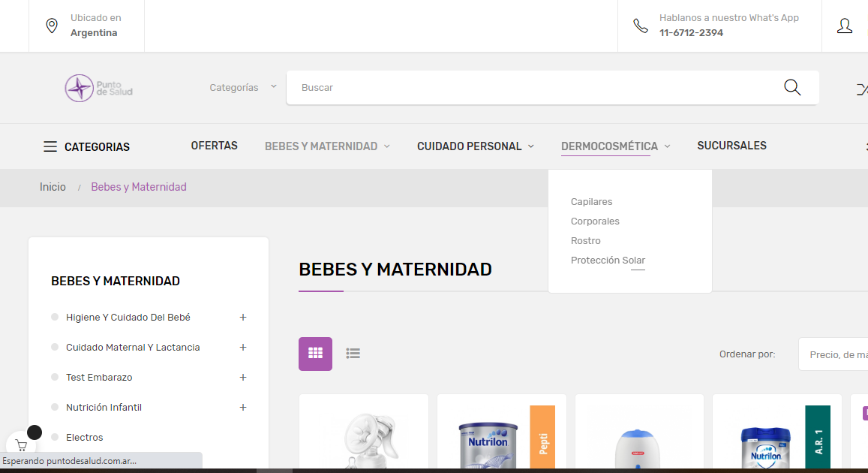Open Dermocosmética menu chevron
Image resolution: width=868 pixels, height=473 pixels.
(x=667, y=146)
